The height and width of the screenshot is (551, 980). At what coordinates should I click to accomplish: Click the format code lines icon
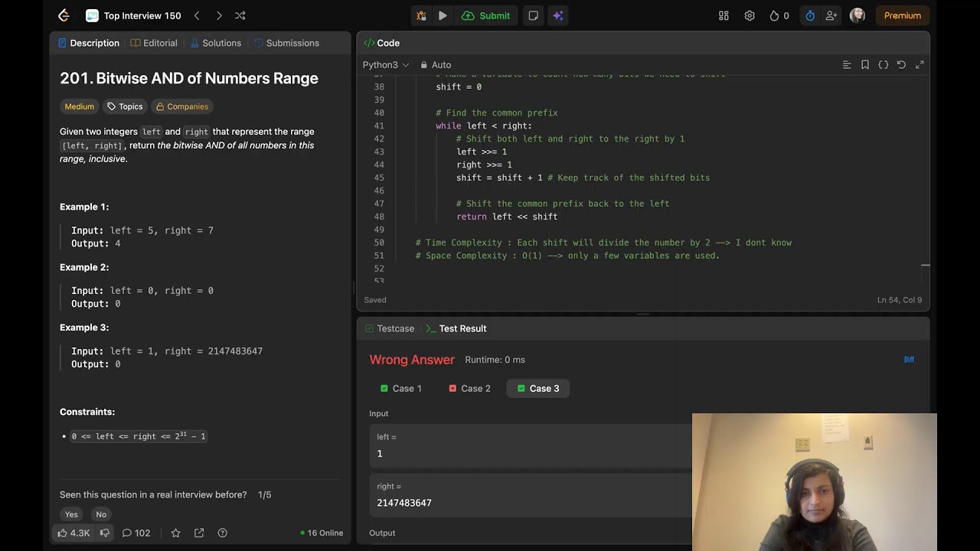(847, 65)
